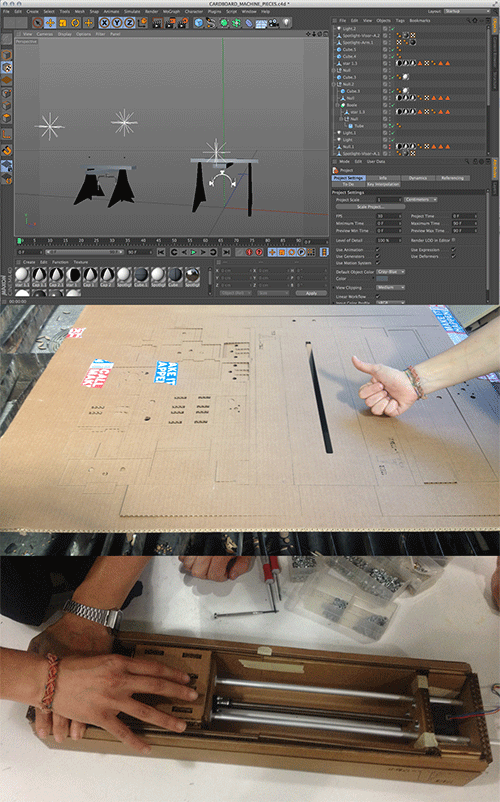Open the Render menu
Viewport: 500px width, 802px height.
[x=152, y=11]
